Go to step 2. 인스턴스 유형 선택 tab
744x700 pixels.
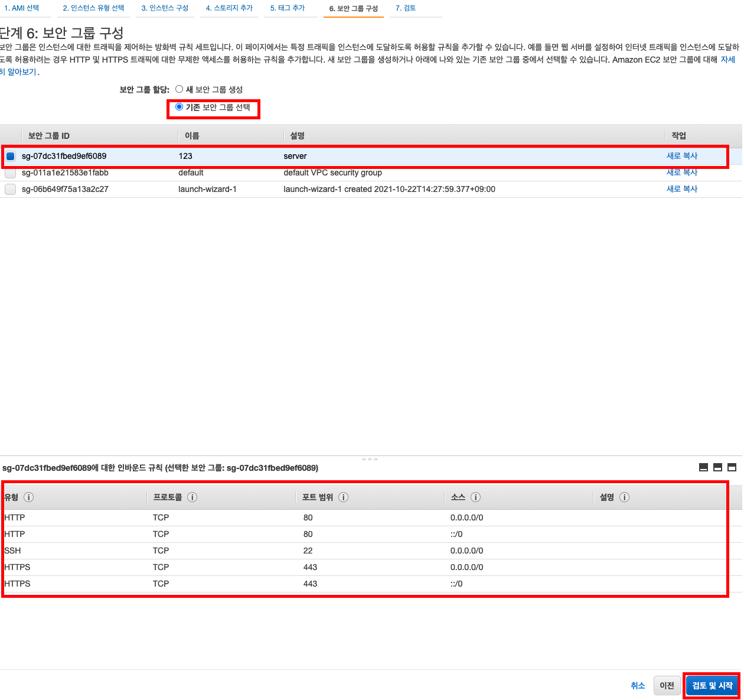click(93, 8)
